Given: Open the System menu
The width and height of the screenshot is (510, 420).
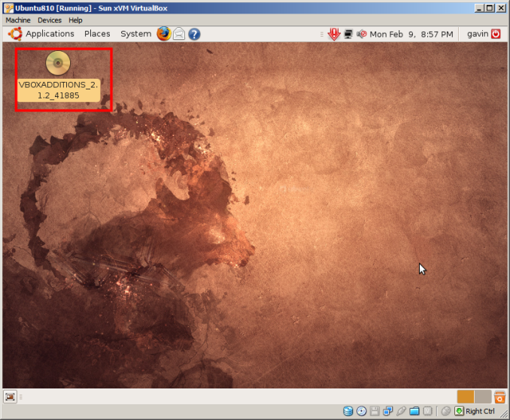Looking at the screenshot, I should click(x=135, y=34).
